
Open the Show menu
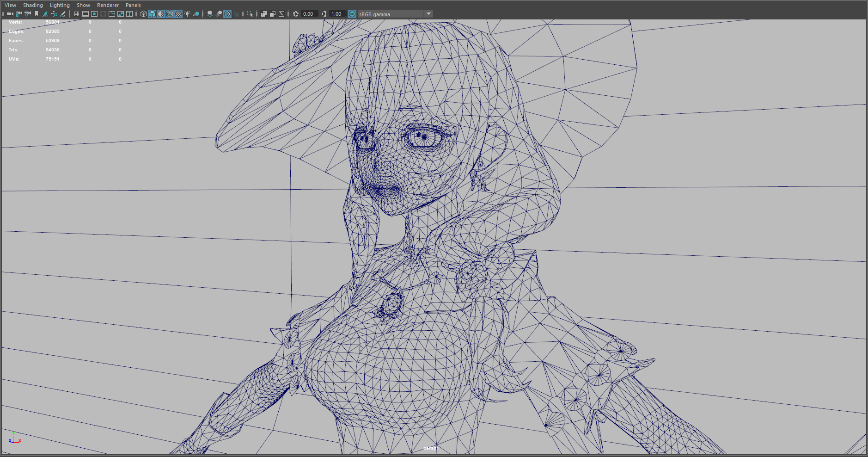point(83,5)
